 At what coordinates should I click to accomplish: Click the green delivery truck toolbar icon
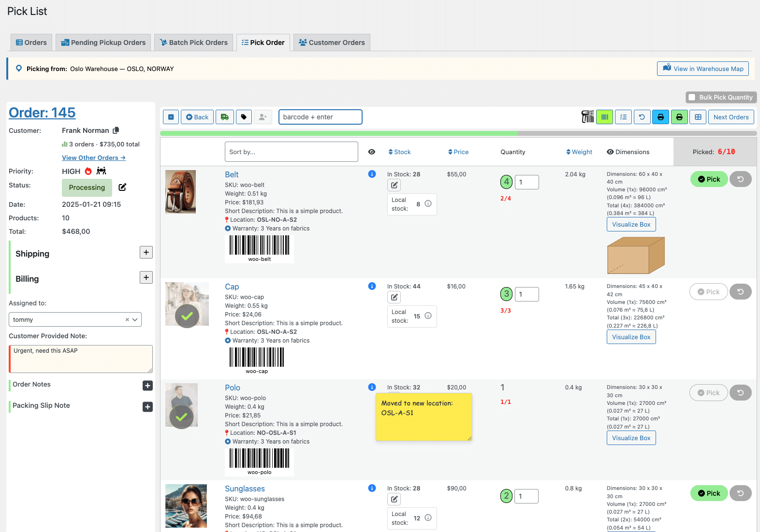[x=225, y=117]
